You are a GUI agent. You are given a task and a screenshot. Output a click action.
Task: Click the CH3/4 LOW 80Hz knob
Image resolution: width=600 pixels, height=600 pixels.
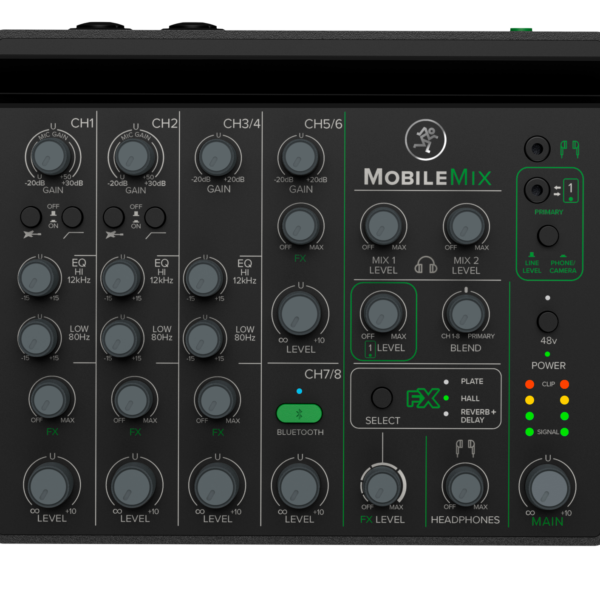pos(204,338)
